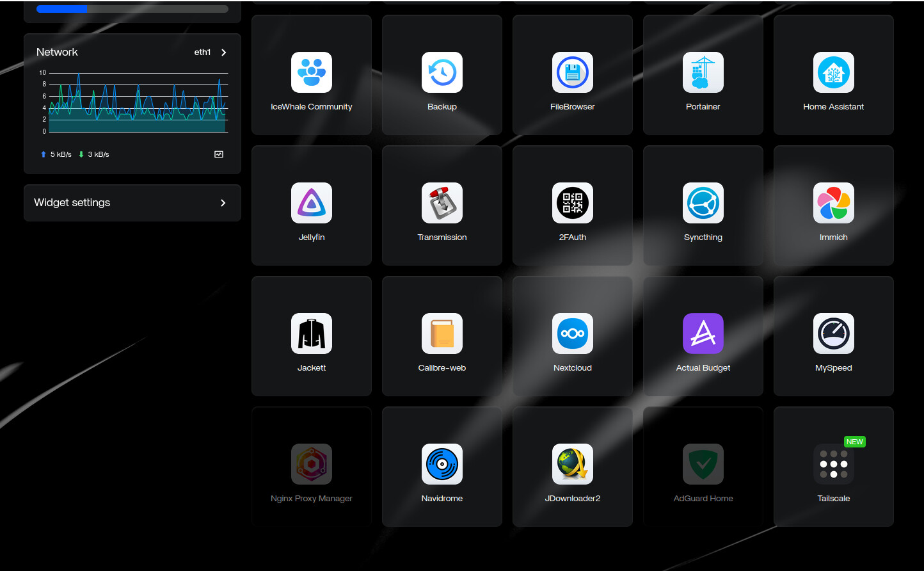Image resolution: width=924 pixels, height=571 pixels.
Task: Expand the Network eth1 interface chevron
Action: 223,52
